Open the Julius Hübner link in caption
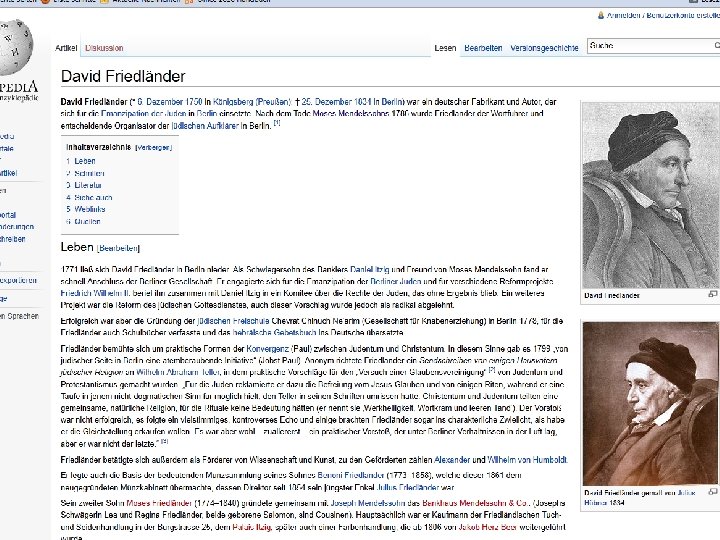The width and height of the screenshot is (720, 540). pyautogui.click(x=640, y=498)
